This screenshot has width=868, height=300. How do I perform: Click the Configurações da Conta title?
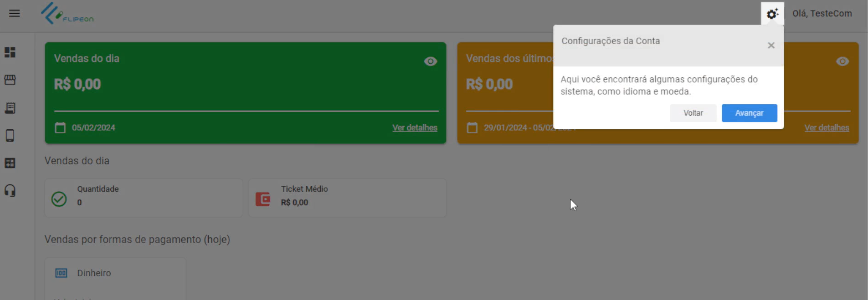611,41
